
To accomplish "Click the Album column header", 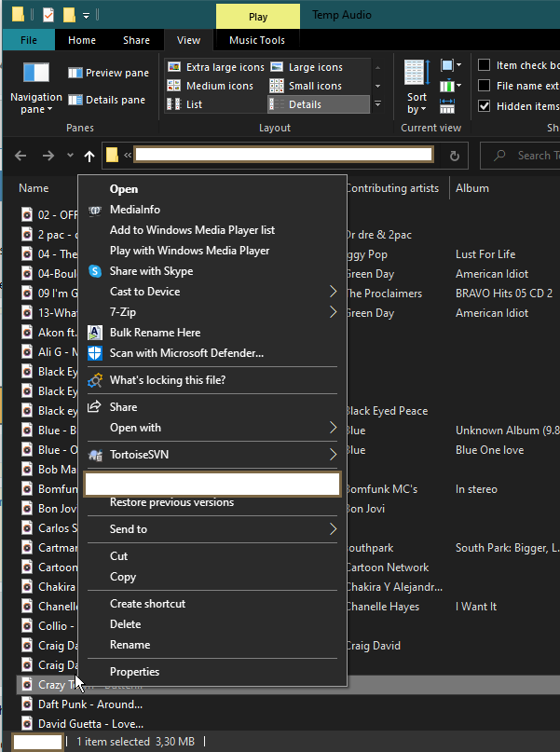I will click(472, 188).
